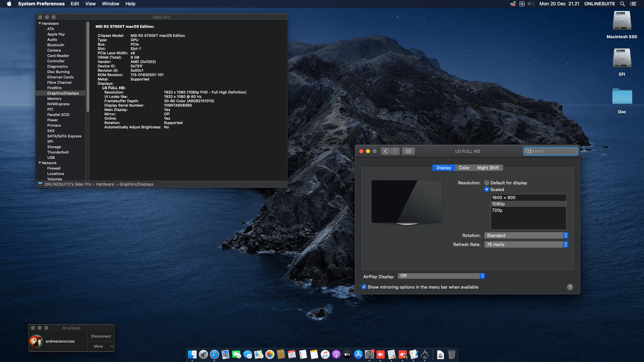The width and height of the screenshot is (644, 362).
Task: Select 1600 × 900 resolution
Action: click(528, 198)
